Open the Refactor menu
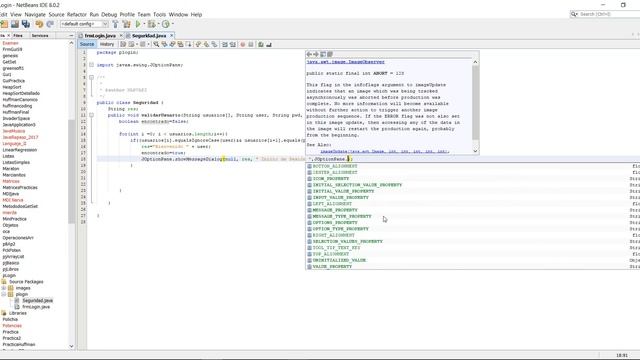Image resolution: width=640 pixels, height=360 pixels. 77,14
